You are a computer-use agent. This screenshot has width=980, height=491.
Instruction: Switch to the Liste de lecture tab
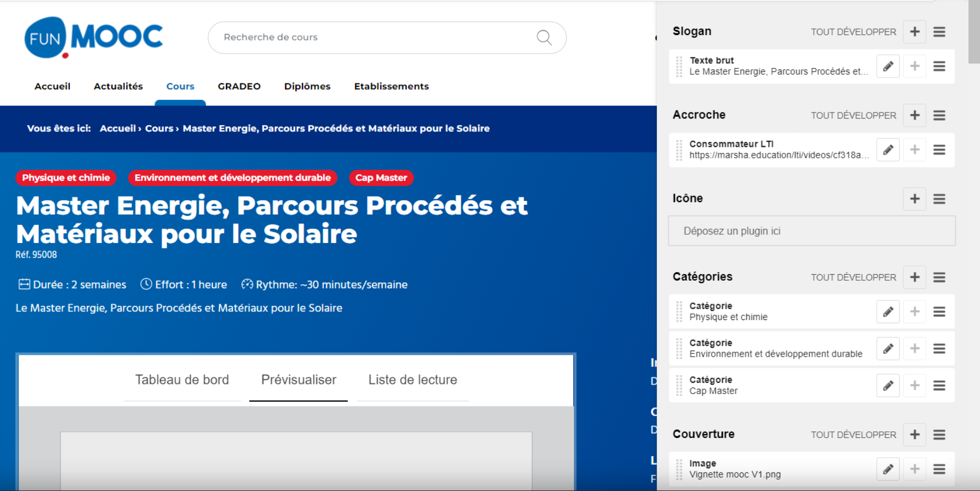[412, 380]
